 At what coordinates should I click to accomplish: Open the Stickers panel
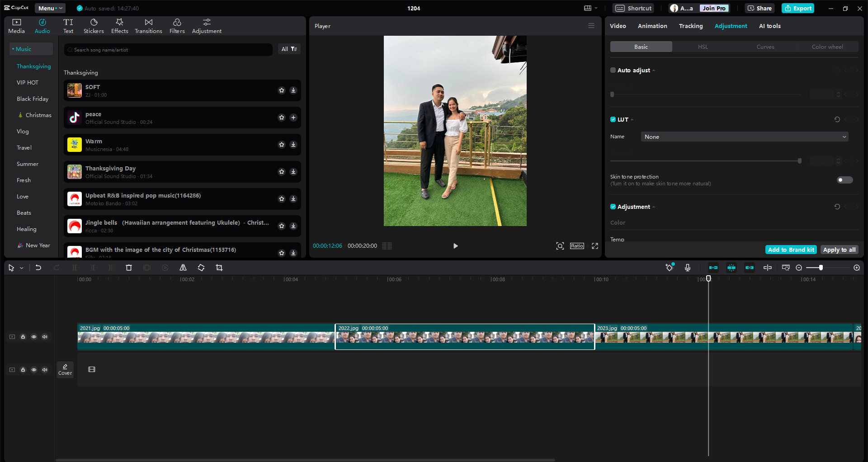coord(94,26)
